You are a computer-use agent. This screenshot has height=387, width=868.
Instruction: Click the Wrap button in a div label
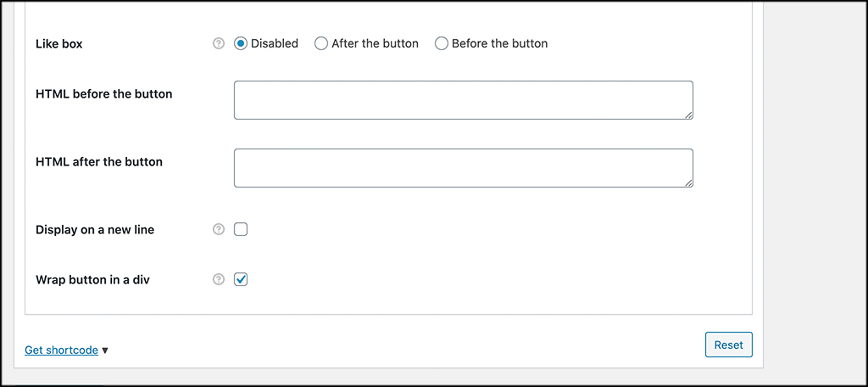click(92, 280)
